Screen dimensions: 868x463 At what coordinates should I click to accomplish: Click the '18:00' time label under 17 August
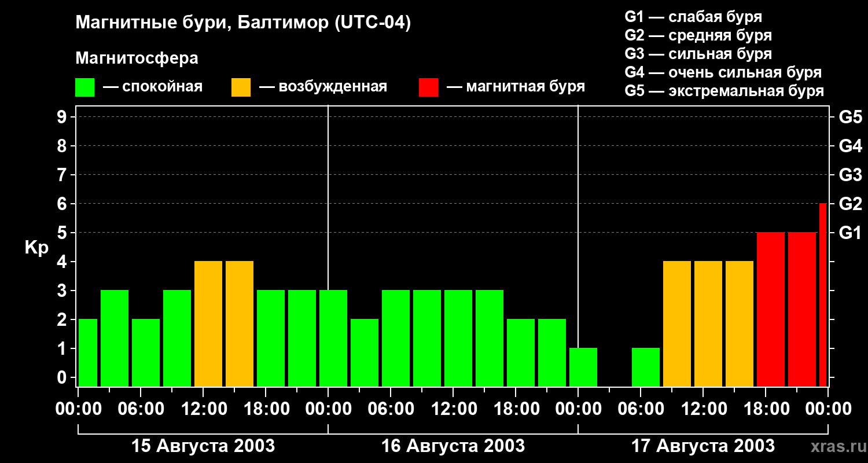click(x=766, y=409)
